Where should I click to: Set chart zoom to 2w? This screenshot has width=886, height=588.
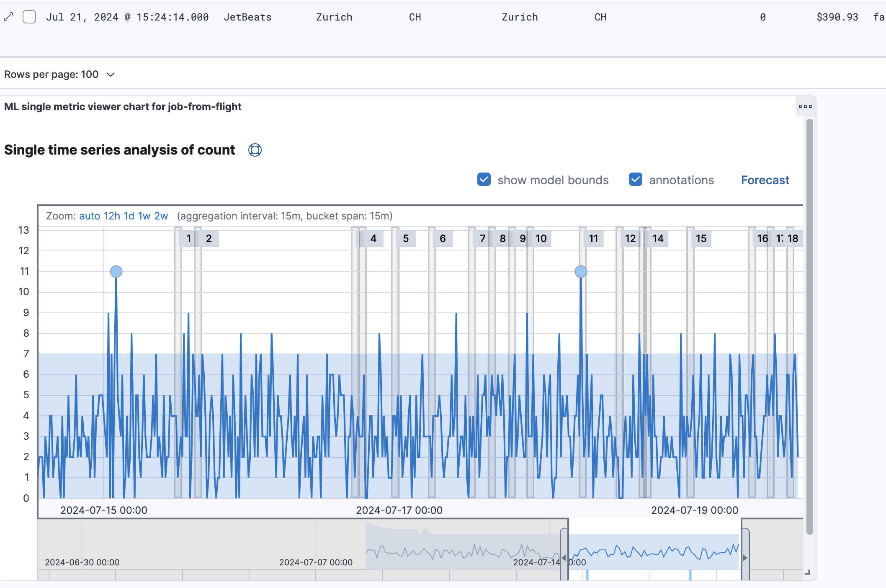(161, 216)
